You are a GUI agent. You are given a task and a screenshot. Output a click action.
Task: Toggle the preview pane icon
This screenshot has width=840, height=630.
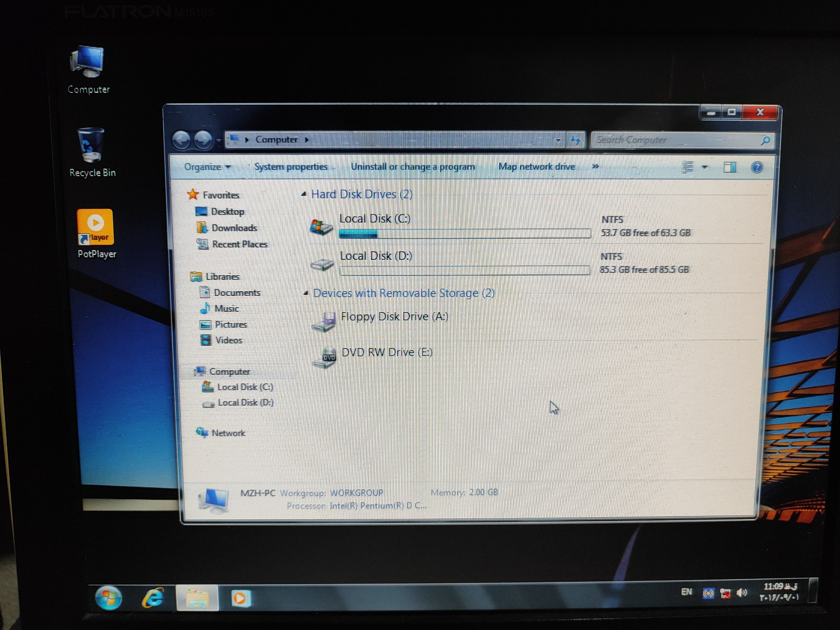click(729, 167)
